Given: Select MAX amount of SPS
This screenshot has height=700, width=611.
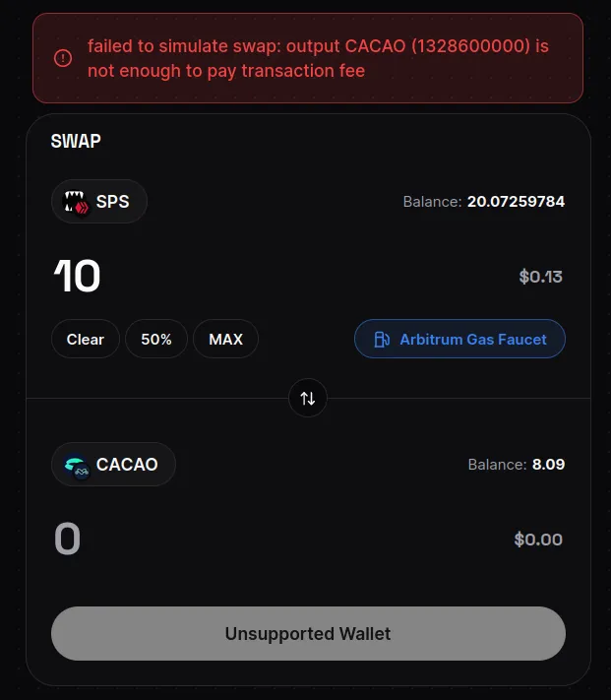Looking at the screenshot, I should 225,339.
